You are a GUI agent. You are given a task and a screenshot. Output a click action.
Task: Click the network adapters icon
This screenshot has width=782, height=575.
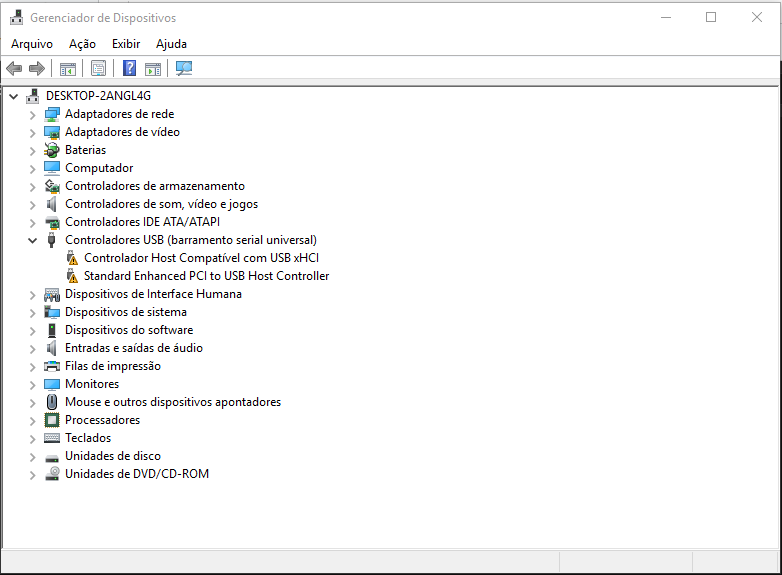(52, 114)
